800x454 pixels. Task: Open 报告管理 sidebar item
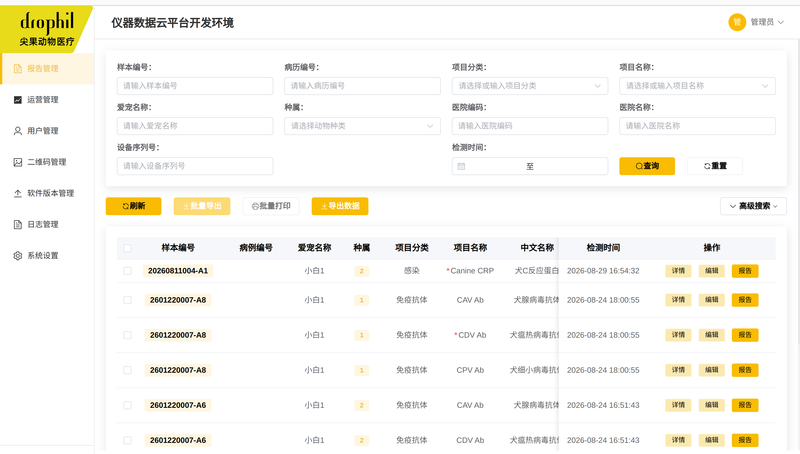[47, 68]
